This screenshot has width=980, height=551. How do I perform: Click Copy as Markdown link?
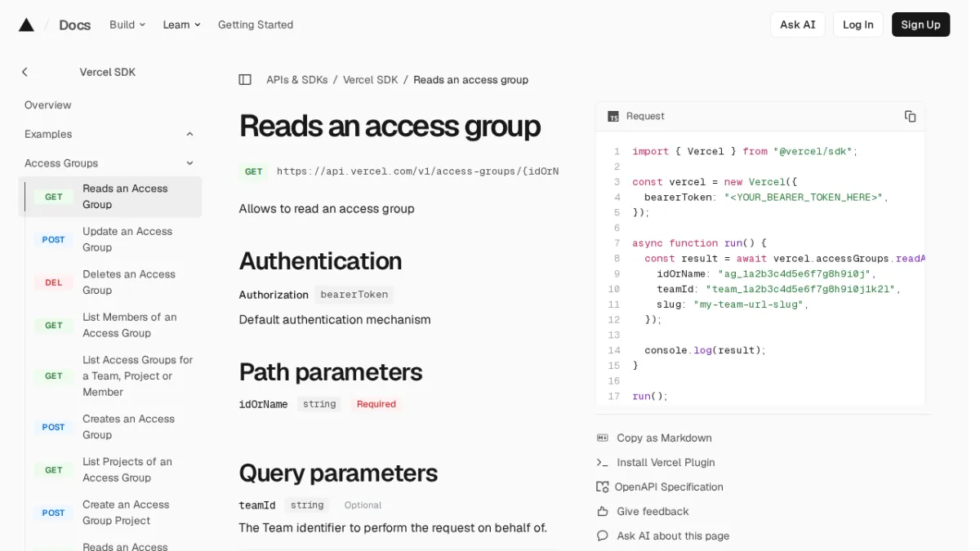[x=665, y=438]
